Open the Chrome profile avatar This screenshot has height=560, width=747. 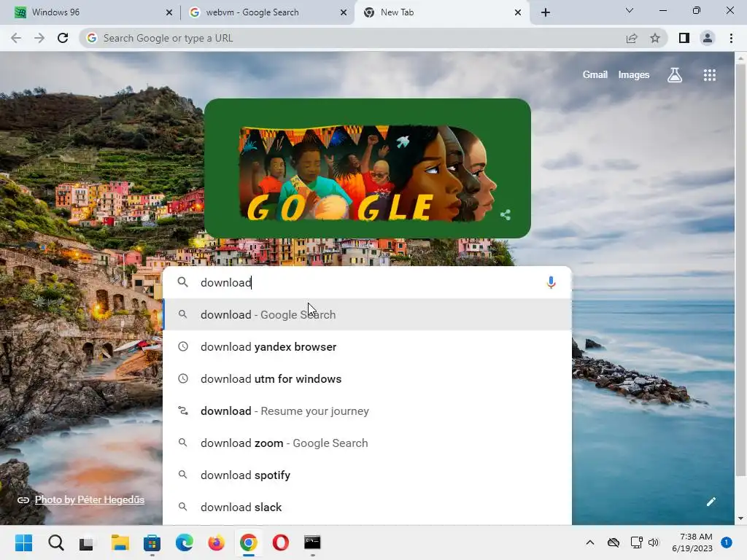[x=708, y=38]
